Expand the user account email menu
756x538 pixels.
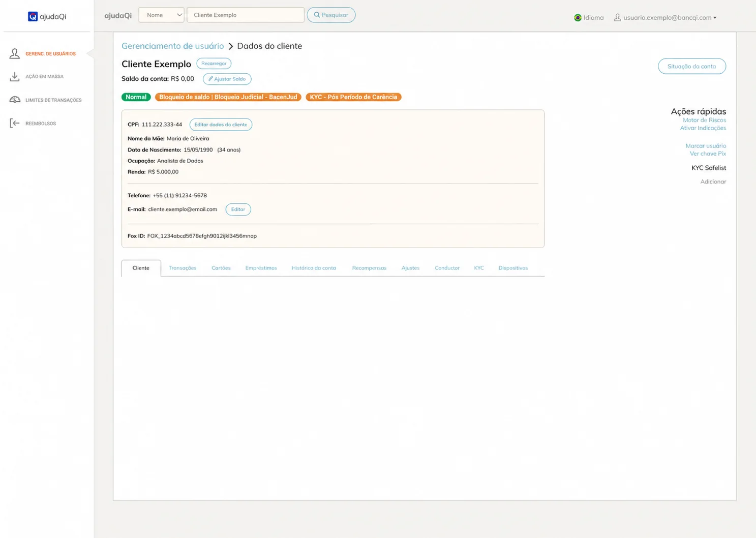pos(670,17)
